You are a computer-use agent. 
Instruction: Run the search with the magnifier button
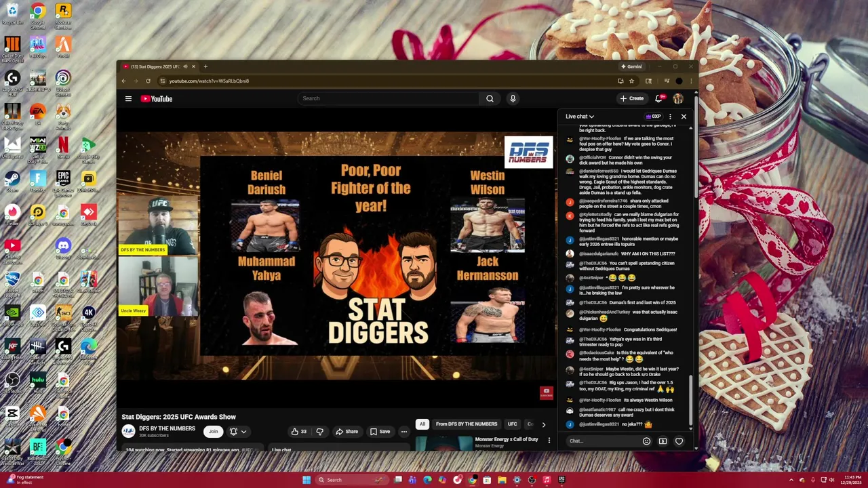coord(490,98)
